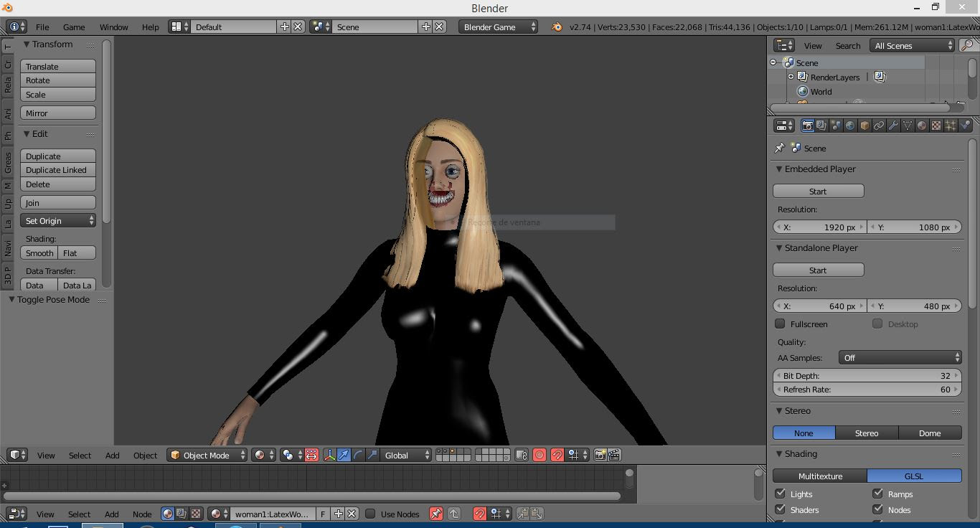Open the World properties tab
This screenshot has height=528, width=980.
tap(850, 126)
